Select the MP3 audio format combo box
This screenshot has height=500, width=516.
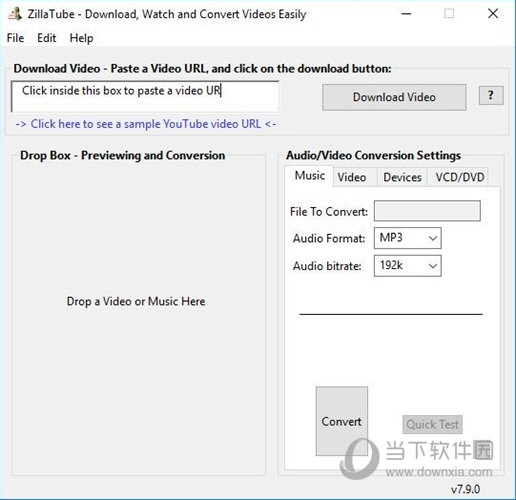(408, 238)
